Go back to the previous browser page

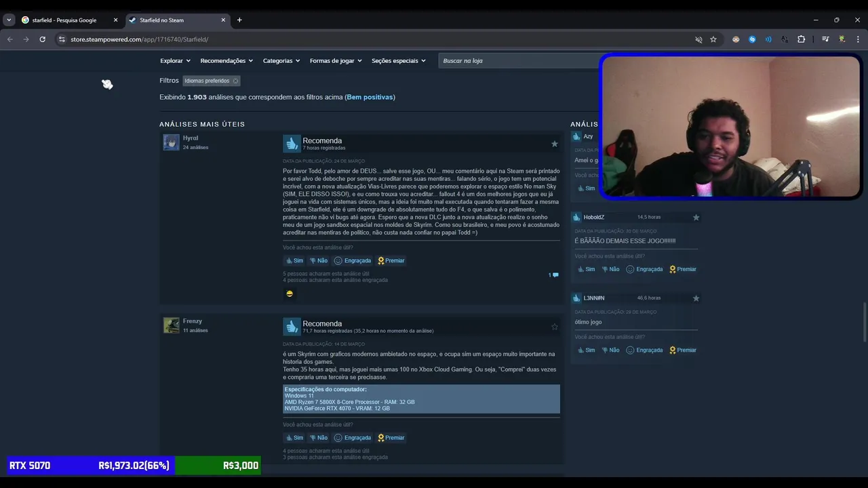click(x=10, y=39)
